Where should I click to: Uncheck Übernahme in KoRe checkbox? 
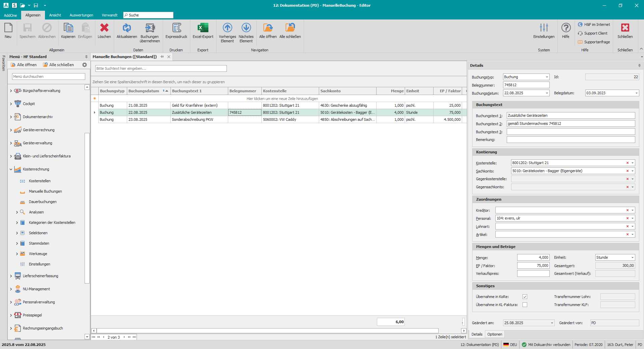pyautogui.click(x=525, y=297)
